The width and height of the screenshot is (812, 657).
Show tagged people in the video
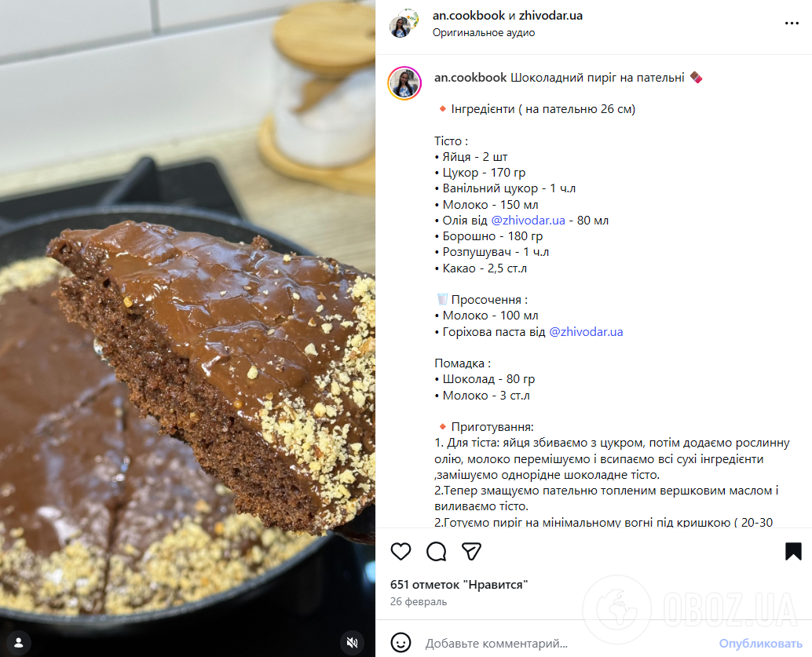click(19, 643)
